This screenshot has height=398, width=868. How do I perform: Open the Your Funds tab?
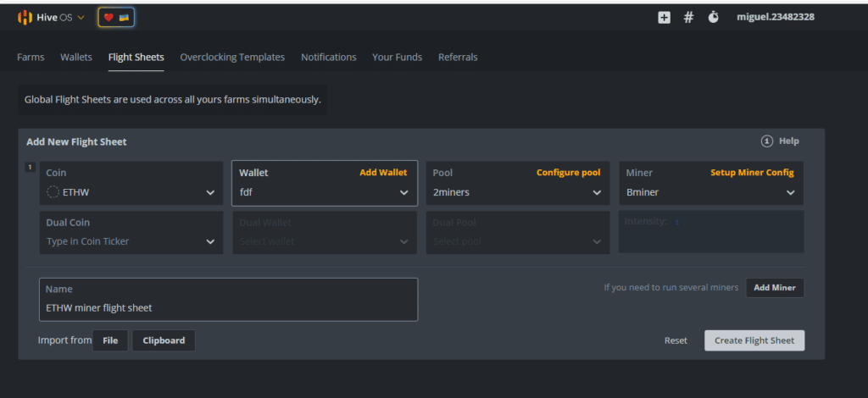pos(397,57)
